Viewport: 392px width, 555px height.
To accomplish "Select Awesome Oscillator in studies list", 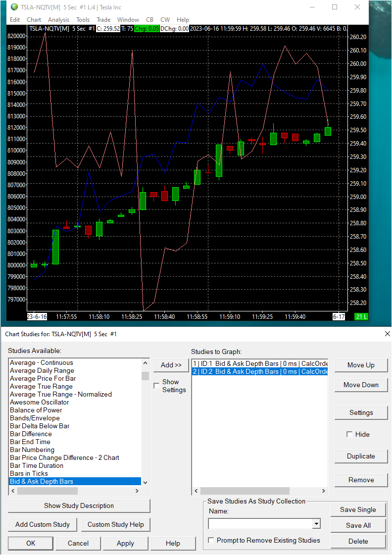I will (39, 402).
